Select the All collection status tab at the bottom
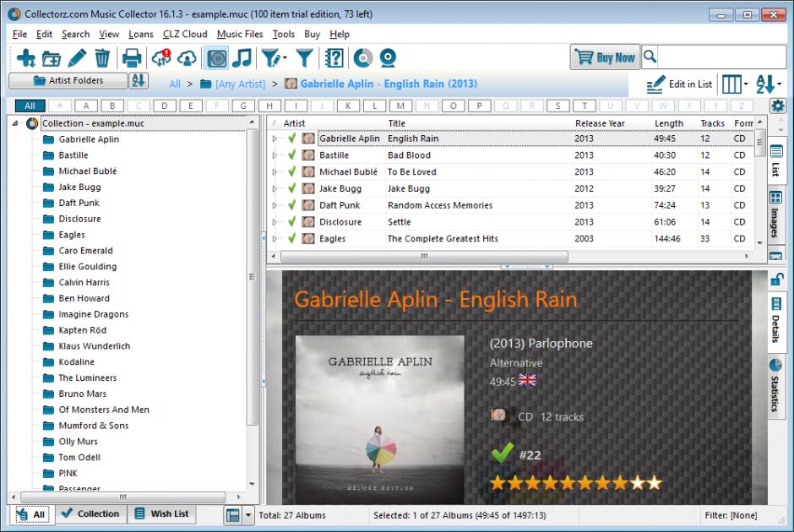The width and height of the screenshot is (794, 532). click(x=31, y=514)
